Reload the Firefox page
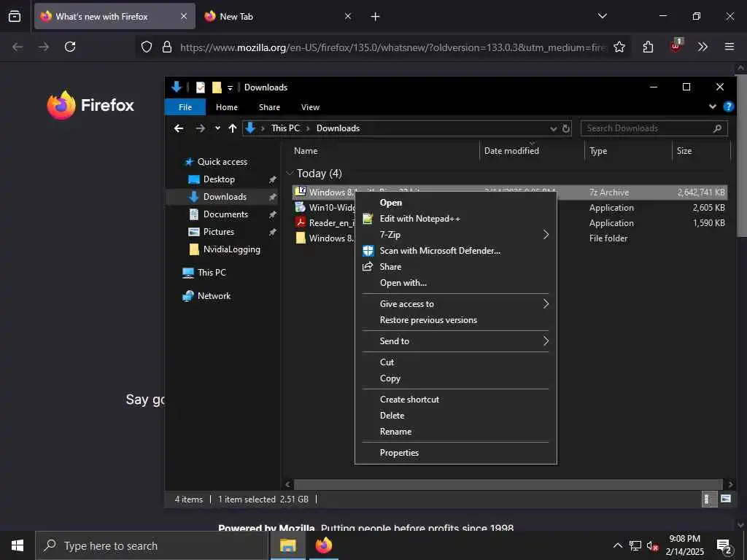 pos(70,47)
